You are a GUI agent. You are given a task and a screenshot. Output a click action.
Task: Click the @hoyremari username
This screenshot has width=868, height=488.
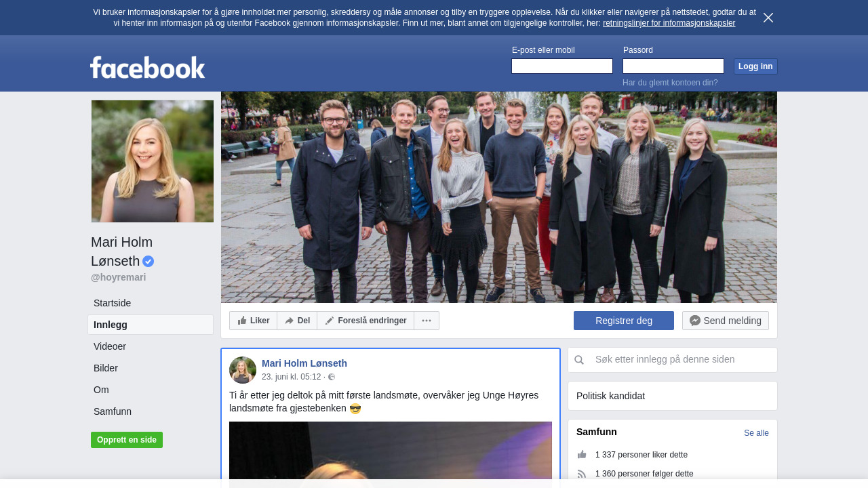119,277
